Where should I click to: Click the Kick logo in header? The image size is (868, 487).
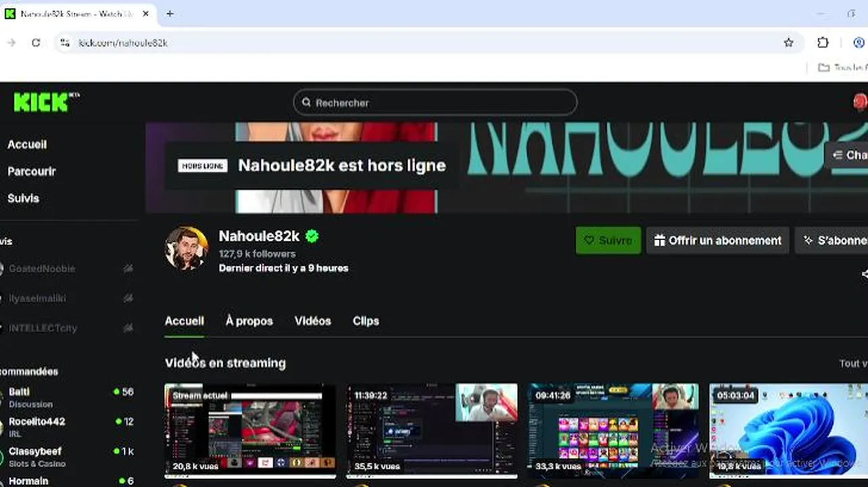point(46,102)
